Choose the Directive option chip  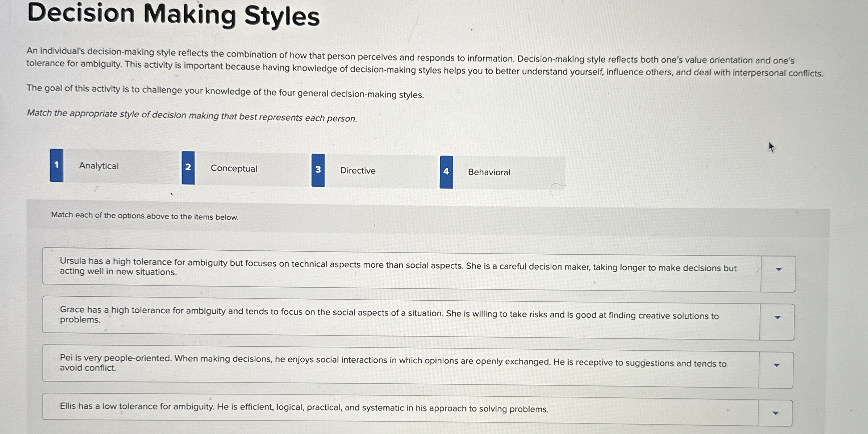(357, 170)
